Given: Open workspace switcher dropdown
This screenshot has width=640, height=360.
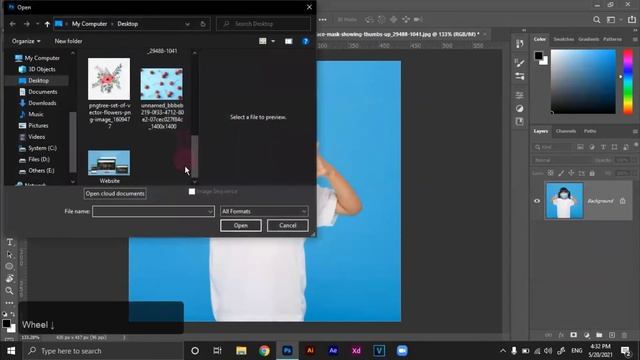Looking at the screenshot, I should (613, 20).
